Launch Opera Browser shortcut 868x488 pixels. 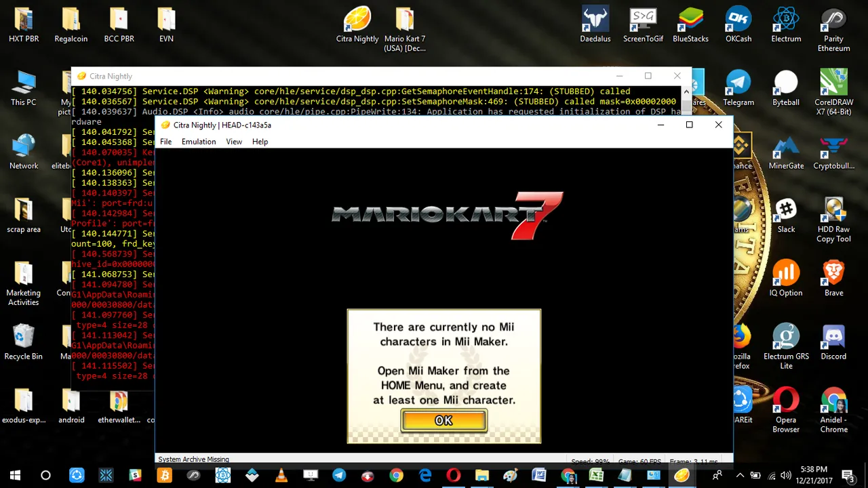click(x=786, y=411)
